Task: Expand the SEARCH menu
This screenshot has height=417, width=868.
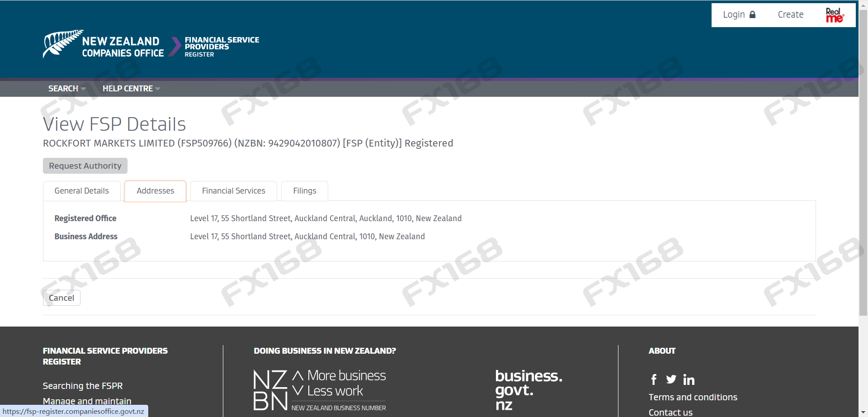Action: click(67, 89)
